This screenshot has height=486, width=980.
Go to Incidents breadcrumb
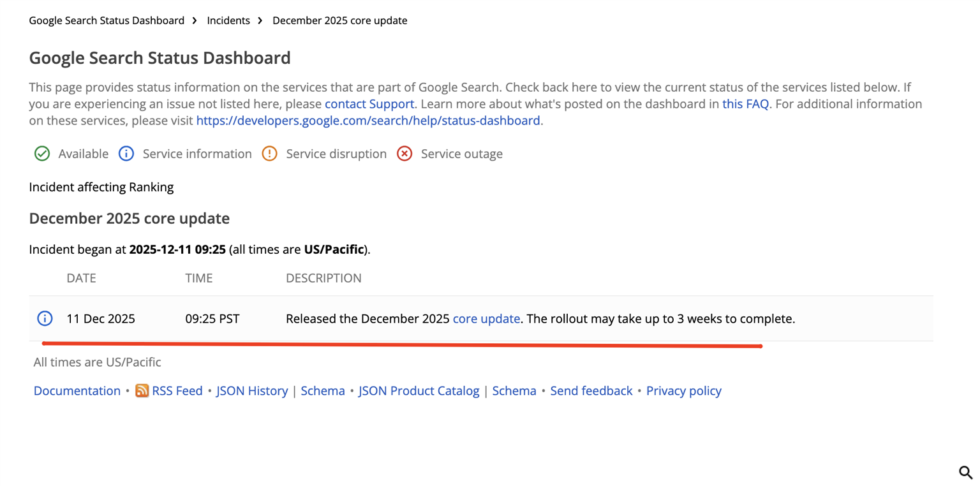point(228,20)
